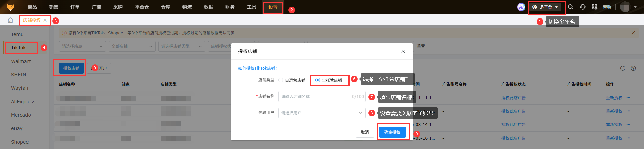This screenshot has width=644, height=149.
Task: Click 确定授权 to confirm authorization
Action: point(392,132)
